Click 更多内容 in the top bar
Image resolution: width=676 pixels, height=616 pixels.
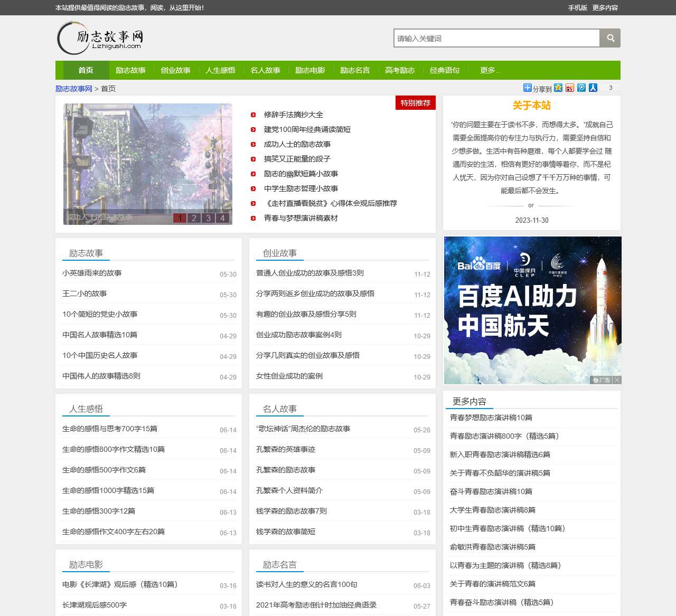click(x=605, y=8)
